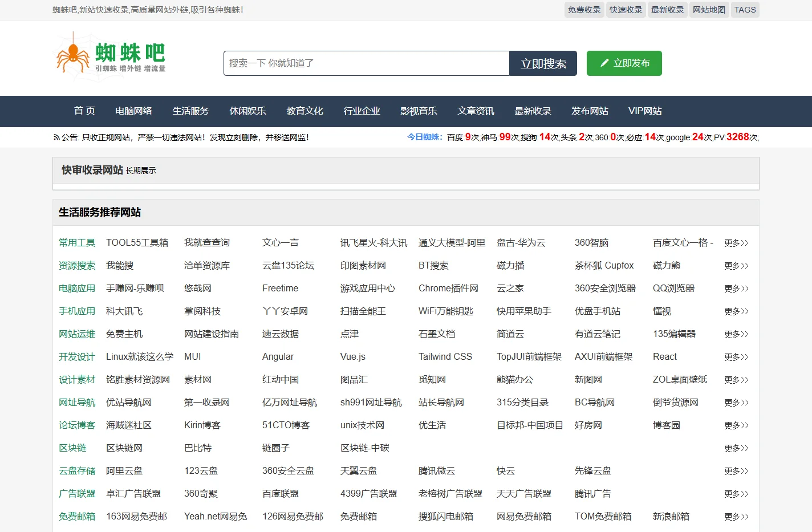This screenshot has width=812, height=532.
Task: Open the ZOL桌面壁纸 link
Action: click(680, 380)
